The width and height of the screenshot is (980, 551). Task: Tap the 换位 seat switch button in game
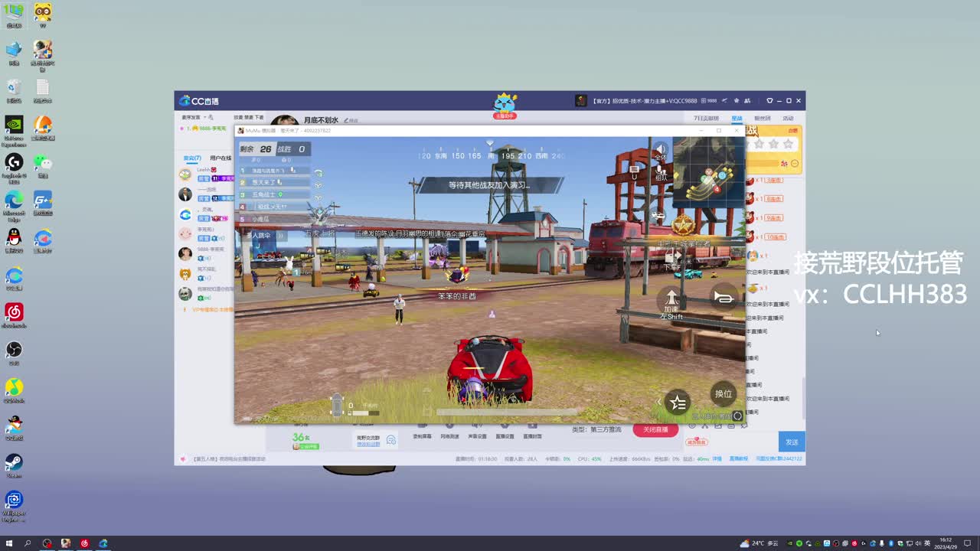tap(724, 394)
